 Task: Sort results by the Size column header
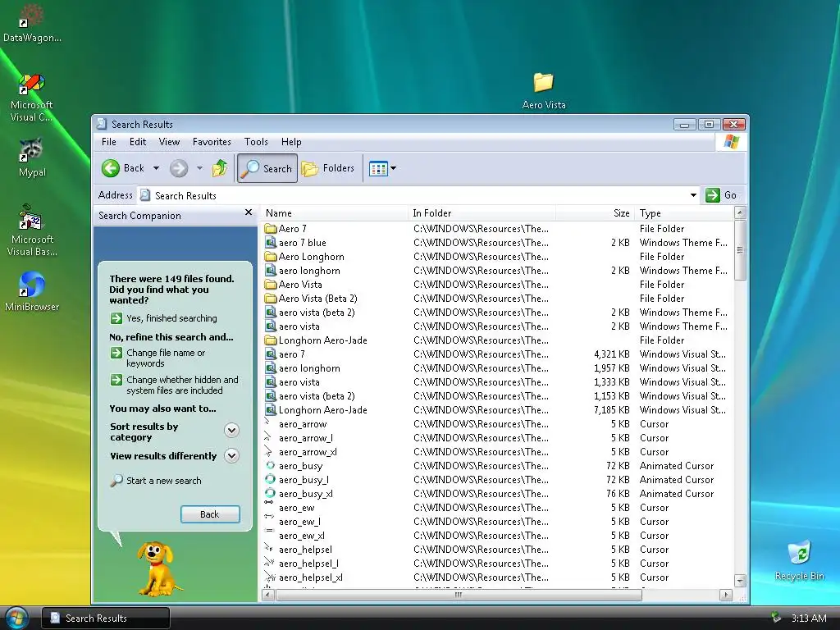click(x=595, y=213)
